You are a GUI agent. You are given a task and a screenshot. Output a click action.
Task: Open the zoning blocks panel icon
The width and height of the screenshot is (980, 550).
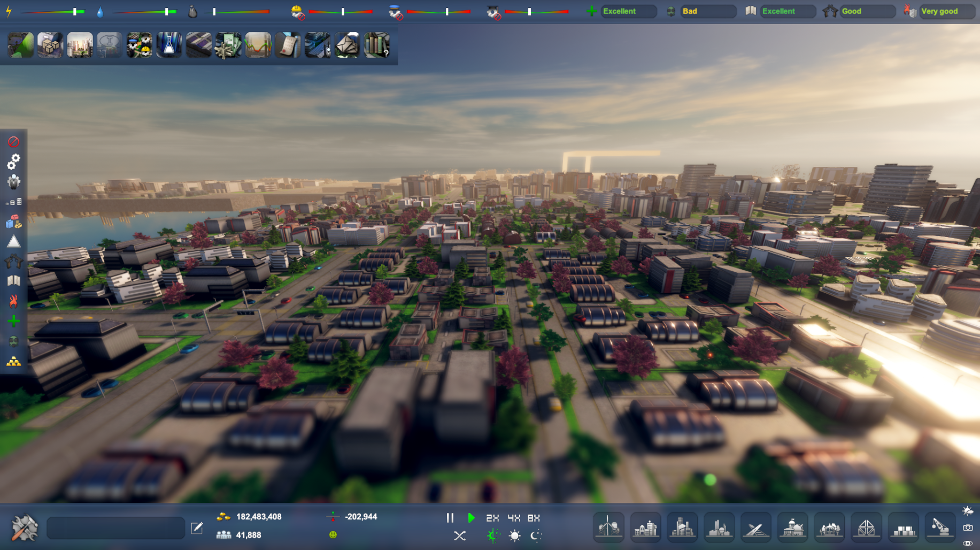pos(199,45)
